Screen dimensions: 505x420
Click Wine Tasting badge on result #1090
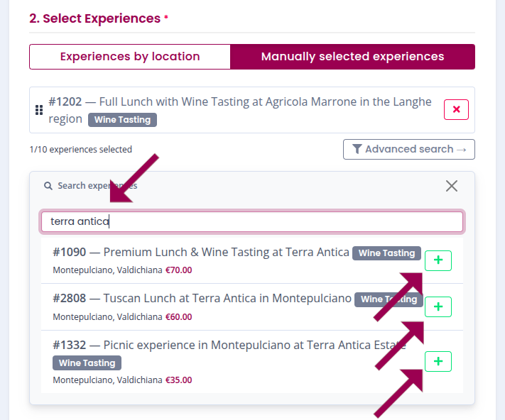386,253
